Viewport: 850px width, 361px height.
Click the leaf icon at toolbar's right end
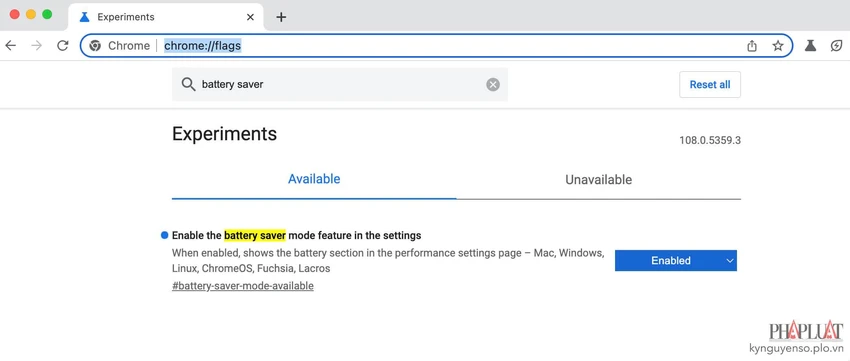[836, 46]
